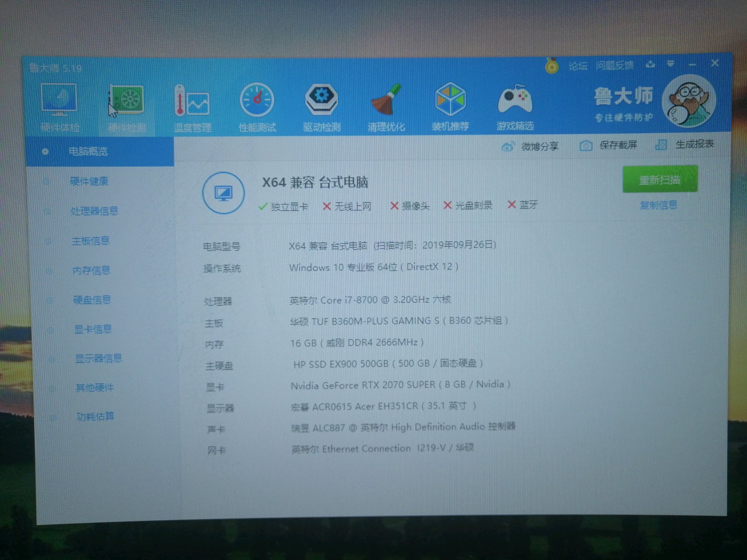The width and height of the screenshot is (747, 560).
Task: Click the 操作系统 row label
Action: click(222, 268)
